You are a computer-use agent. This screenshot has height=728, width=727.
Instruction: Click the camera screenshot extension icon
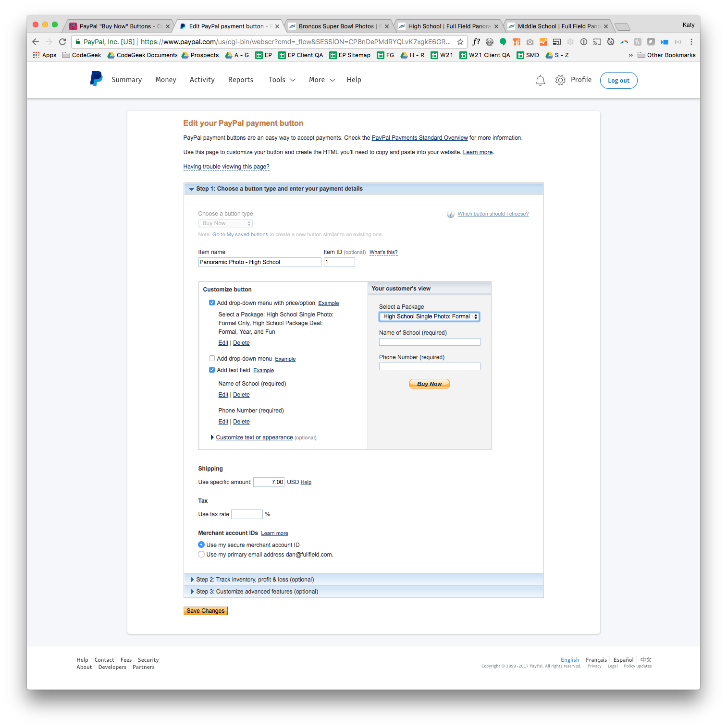(530, 42)
